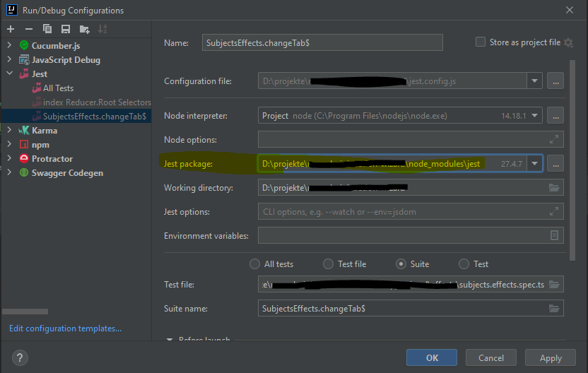Select the Test file radio button
The height and width of the screenshot is (373, 588).
328,264
